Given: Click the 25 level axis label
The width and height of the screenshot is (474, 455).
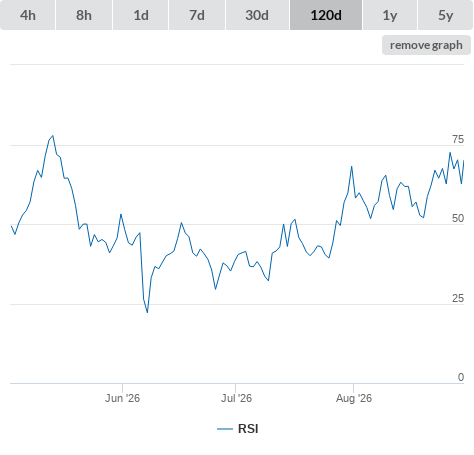Looking at the screenshot, I should (458, 298).
